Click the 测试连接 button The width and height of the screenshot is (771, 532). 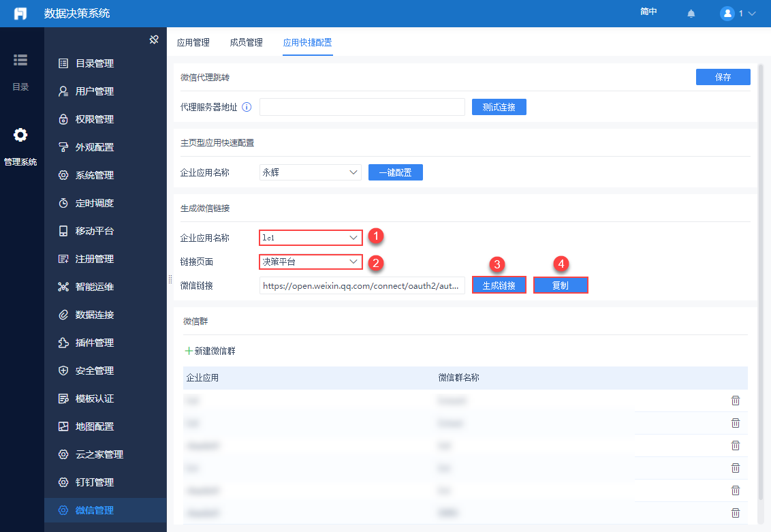499,107
